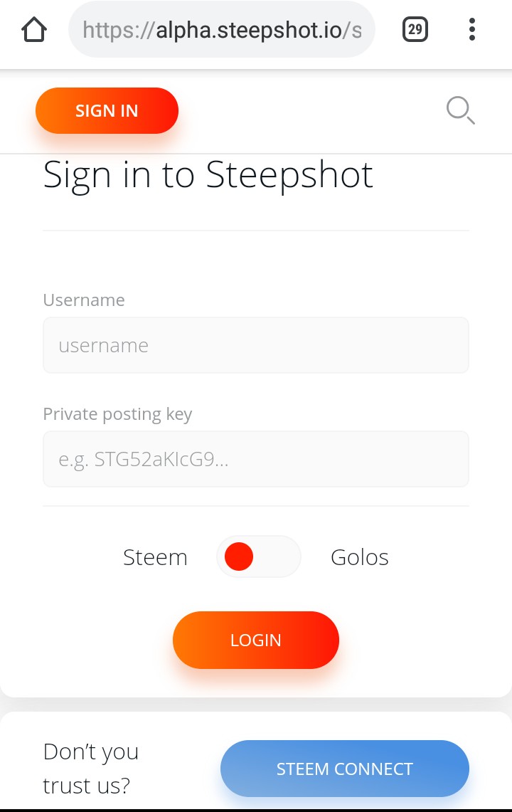Click the red knob on the switch
512x812 pixels.
[239, 557]
